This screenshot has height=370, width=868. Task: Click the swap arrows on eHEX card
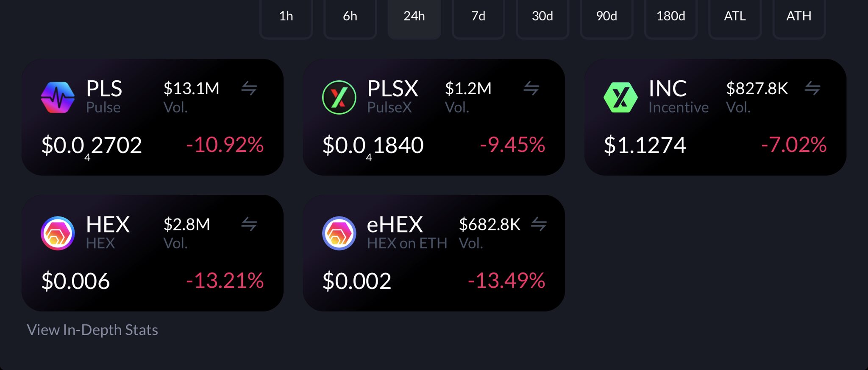point(539,224)
